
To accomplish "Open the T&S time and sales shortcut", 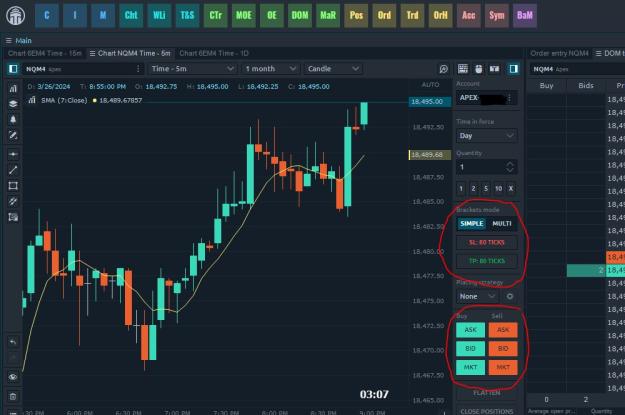I will coord(187,16).
